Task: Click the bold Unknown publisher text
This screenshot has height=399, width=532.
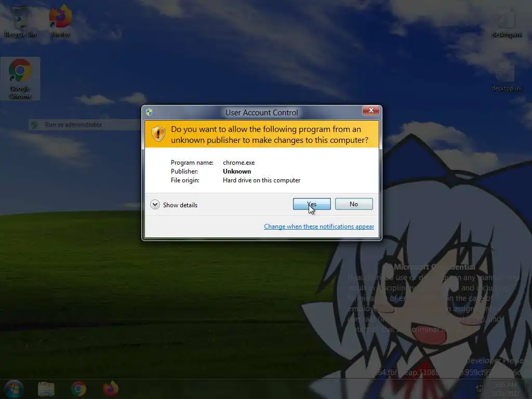Action: [237, 171]
